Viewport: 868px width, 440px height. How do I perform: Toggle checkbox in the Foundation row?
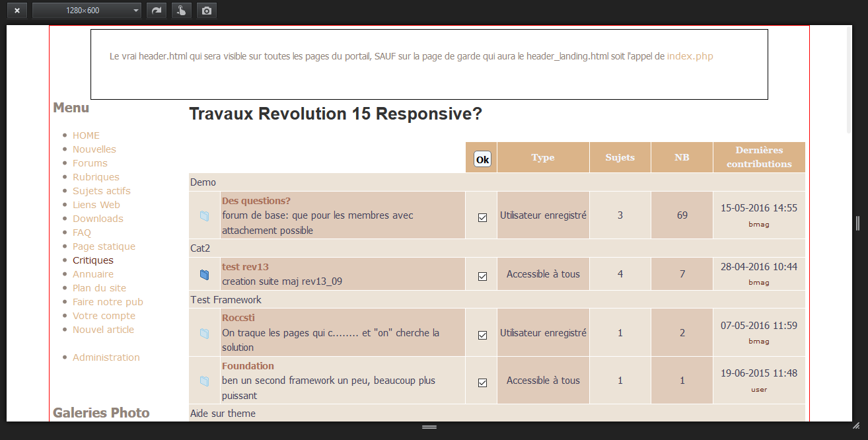pos(482,383)
